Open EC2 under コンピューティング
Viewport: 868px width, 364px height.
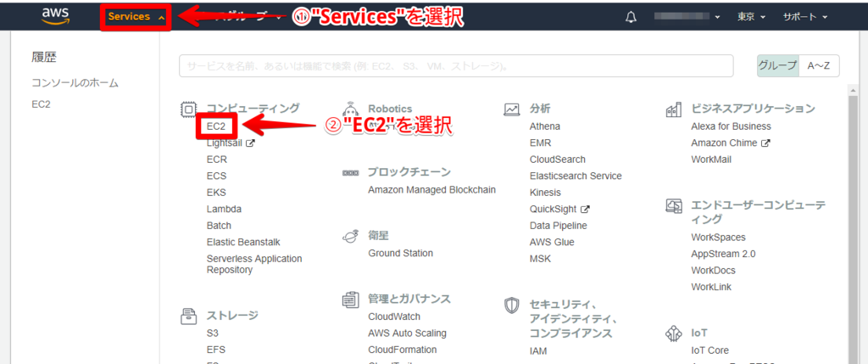(x=216, y=126)
